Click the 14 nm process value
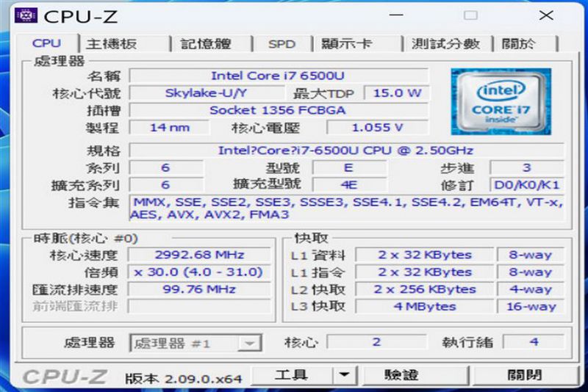Viewport: 588px width, 392px height. [170, 128]
